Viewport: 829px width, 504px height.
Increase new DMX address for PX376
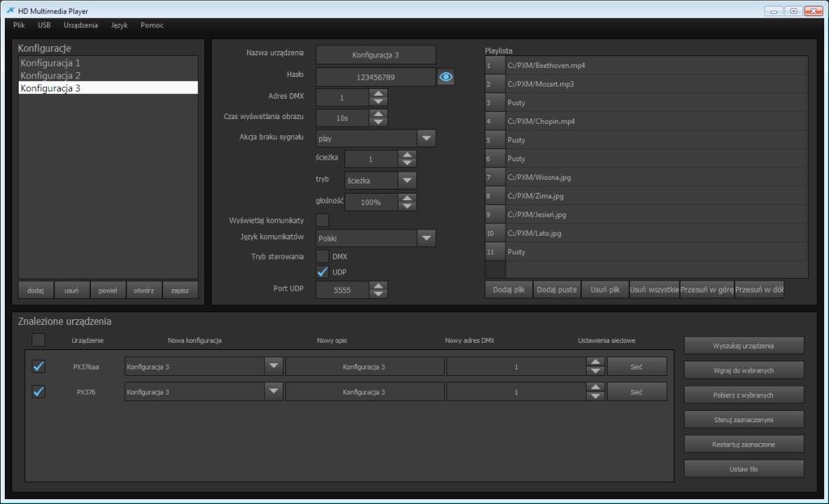(596, 387)
